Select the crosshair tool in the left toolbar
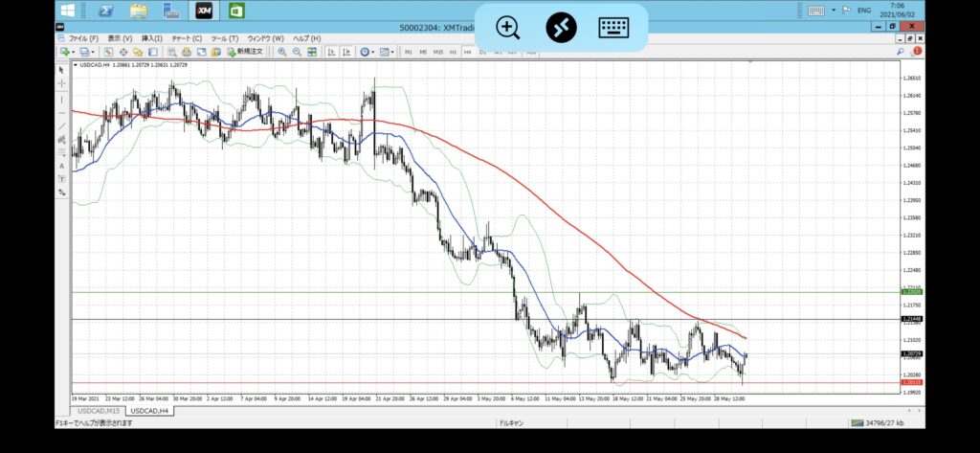Screen dimensions: 980x453 (x=62, y=83)
